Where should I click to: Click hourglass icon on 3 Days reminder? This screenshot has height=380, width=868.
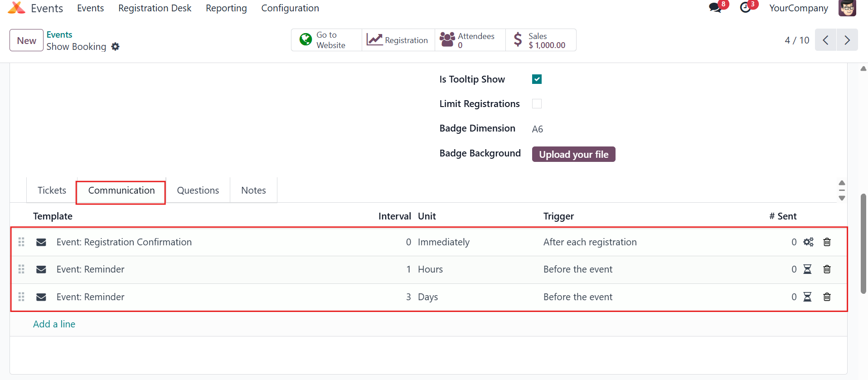(x=807, y=297)
